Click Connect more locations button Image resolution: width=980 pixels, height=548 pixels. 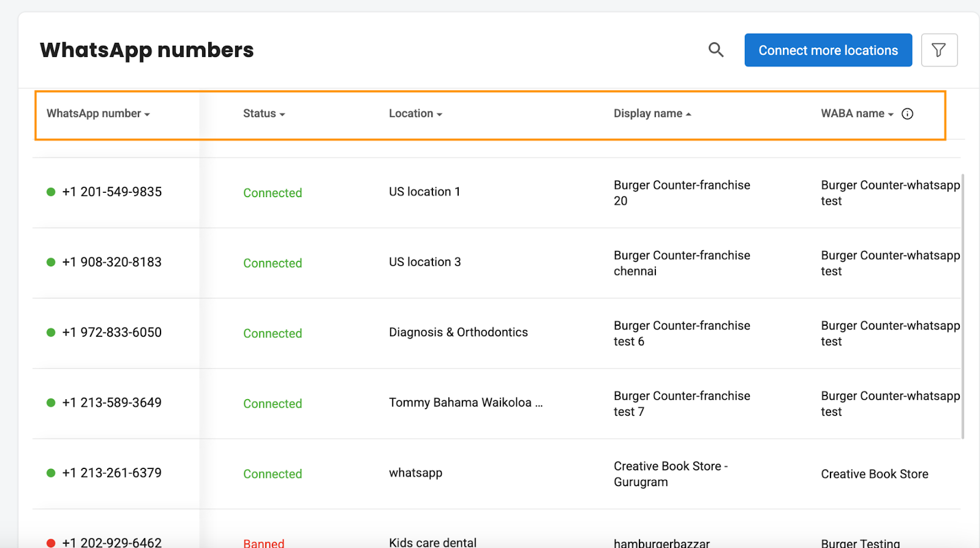[828, 50]
